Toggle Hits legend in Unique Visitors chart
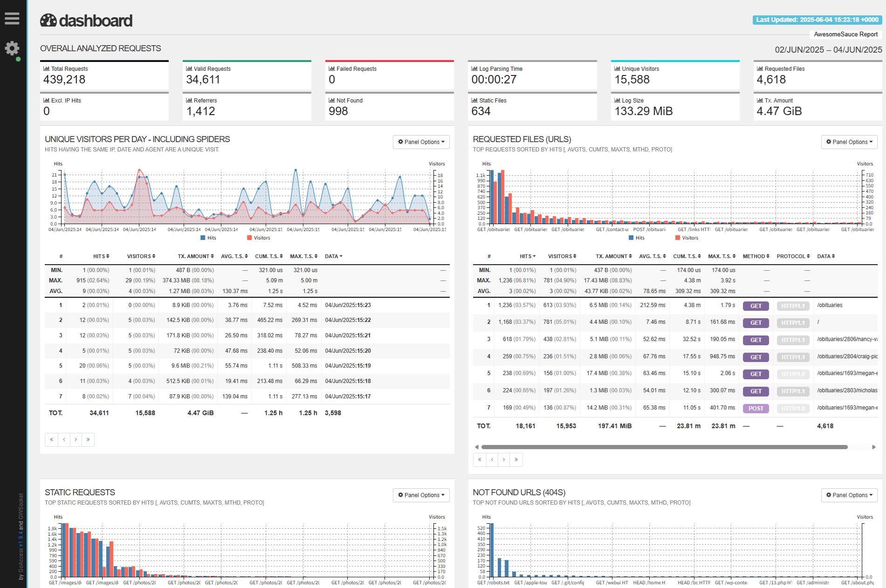 pos(208,238)
